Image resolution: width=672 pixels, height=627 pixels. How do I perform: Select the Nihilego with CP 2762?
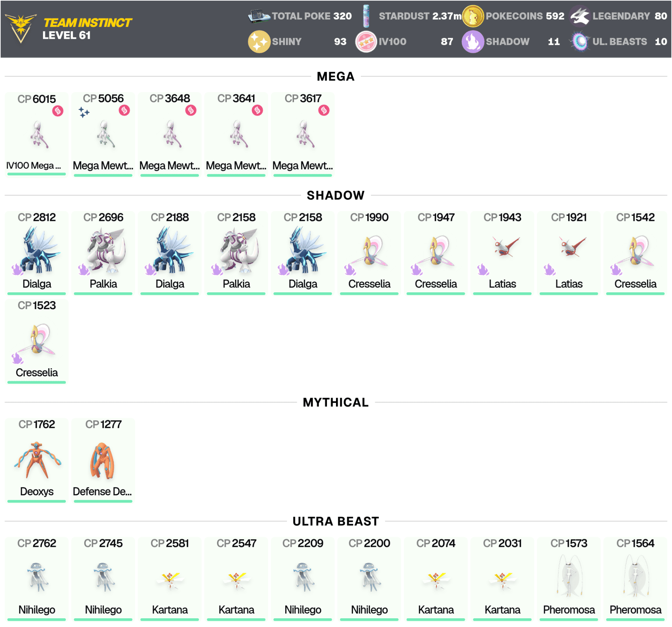37,579
